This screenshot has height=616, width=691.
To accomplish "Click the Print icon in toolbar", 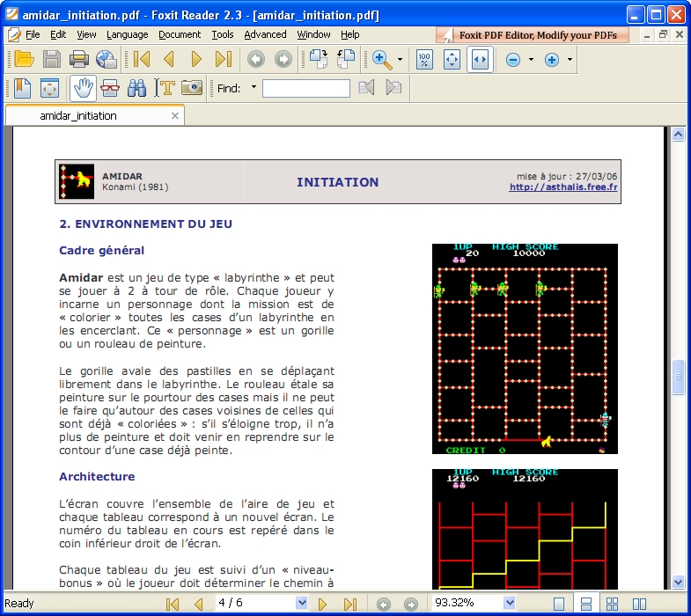I will click(x=79, y=60).
